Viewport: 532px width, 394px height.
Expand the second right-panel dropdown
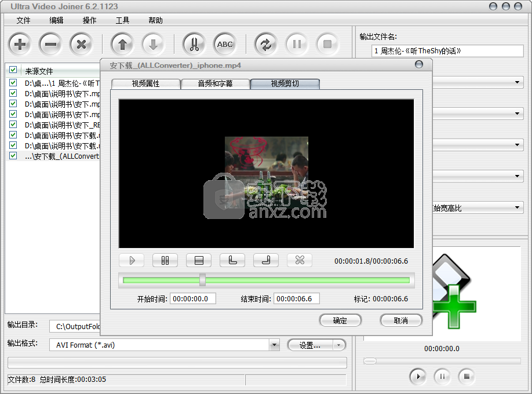tap(517, 114)
